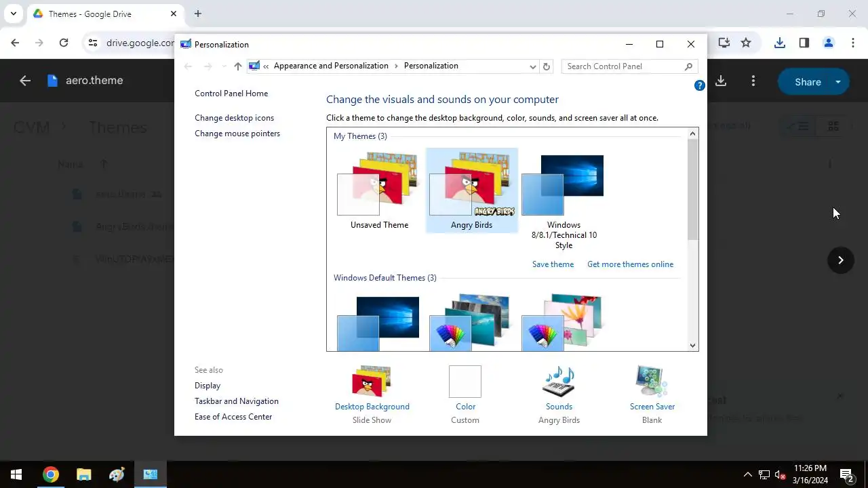Click Appearance and Personalization breadcrumb

click(331, 66)
